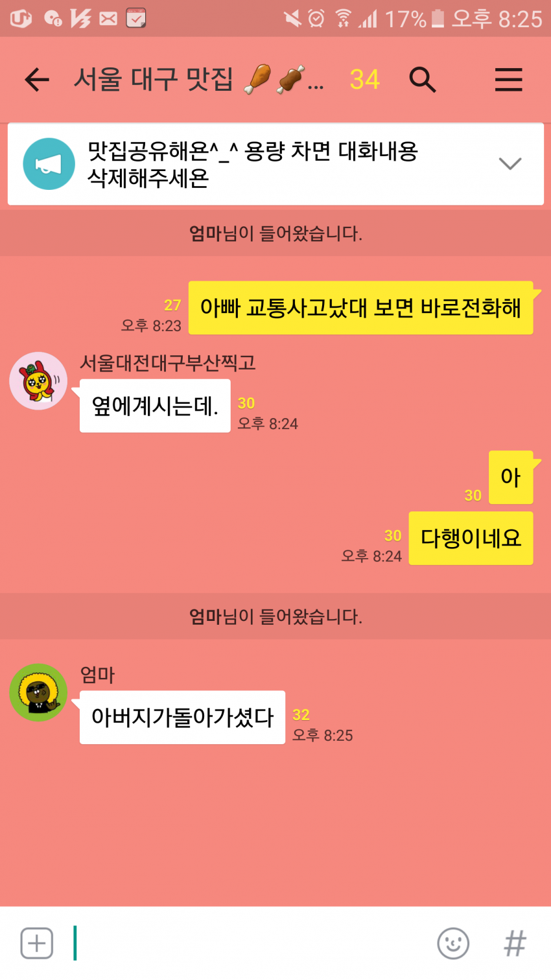Open the chat search magnifier icon

coord(423,80)
